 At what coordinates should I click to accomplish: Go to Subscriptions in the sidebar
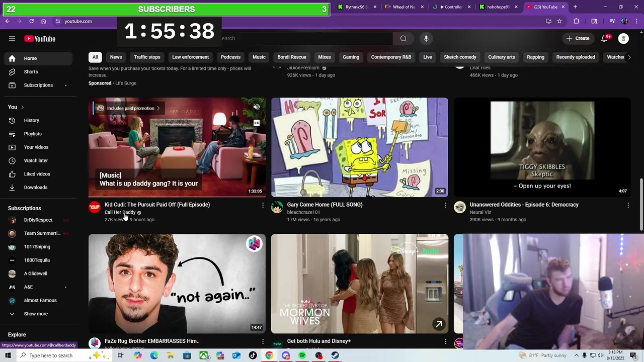click(38, 85)
